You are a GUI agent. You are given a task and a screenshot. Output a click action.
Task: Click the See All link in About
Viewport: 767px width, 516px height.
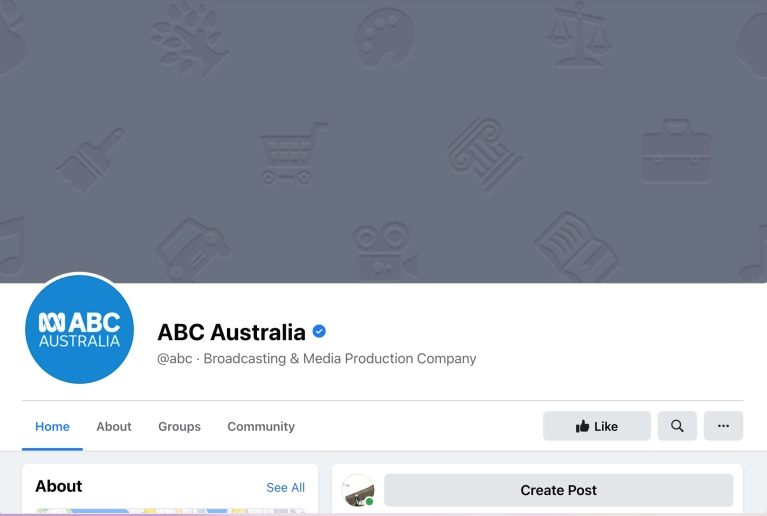pyautogui.click(x=285, y=488)
